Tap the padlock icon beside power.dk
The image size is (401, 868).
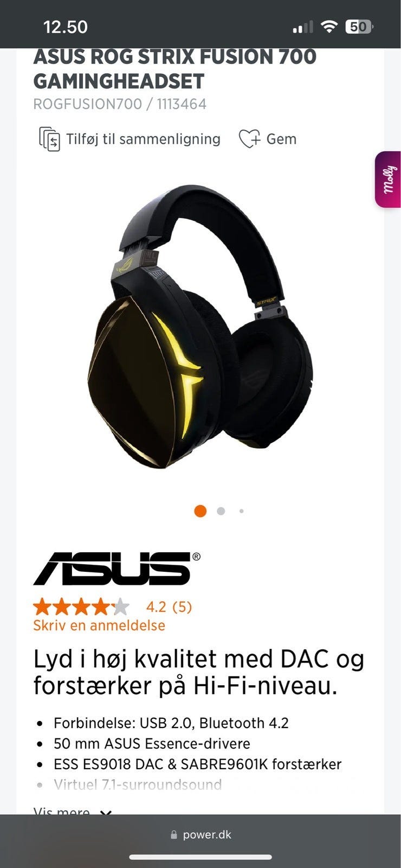(x=174, y=835)
